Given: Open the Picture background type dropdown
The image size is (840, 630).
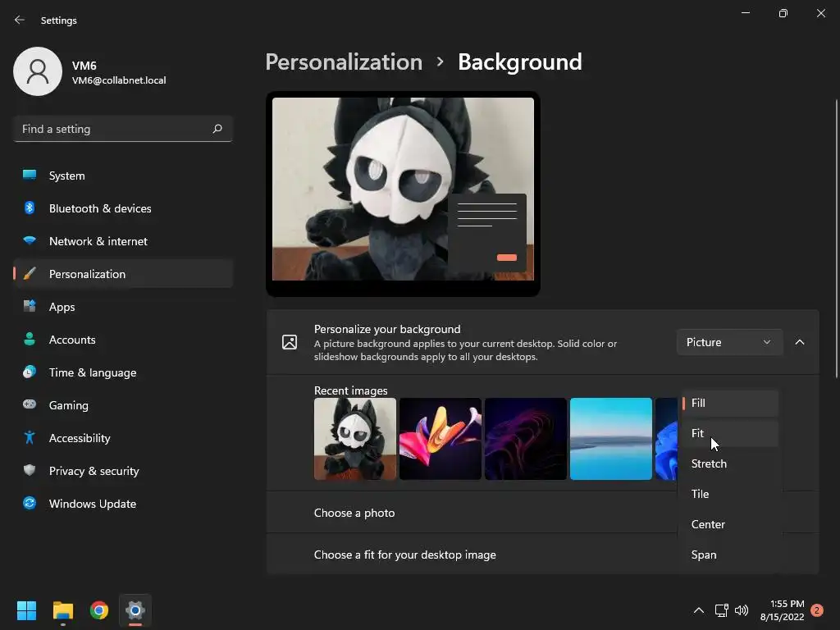Looking at the screenshot, I should (729, 342).
